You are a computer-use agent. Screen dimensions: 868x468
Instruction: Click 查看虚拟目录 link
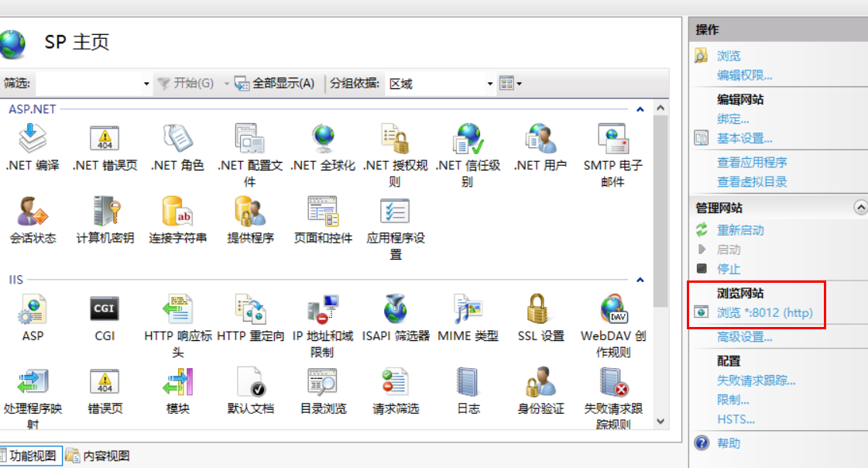click(x=752, y=181)
